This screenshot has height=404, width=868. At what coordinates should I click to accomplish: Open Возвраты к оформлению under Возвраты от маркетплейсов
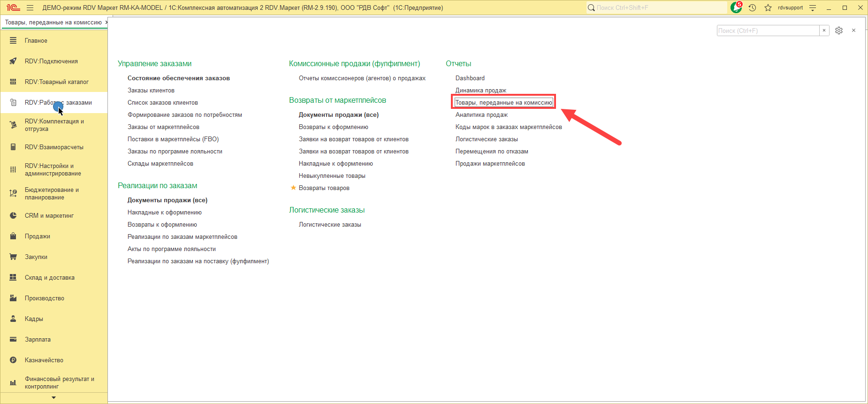click(x=334, y=127)
